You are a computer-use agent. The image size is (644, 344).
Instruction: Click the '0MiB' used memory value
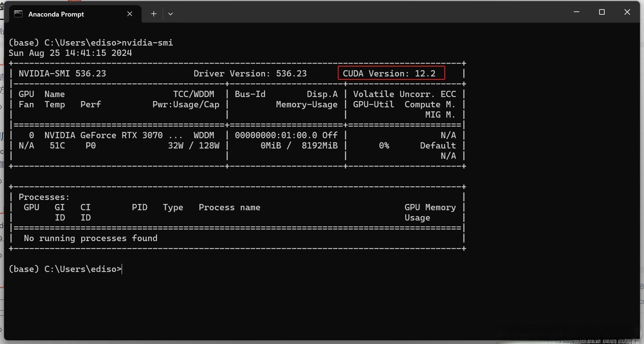[271, 146]
